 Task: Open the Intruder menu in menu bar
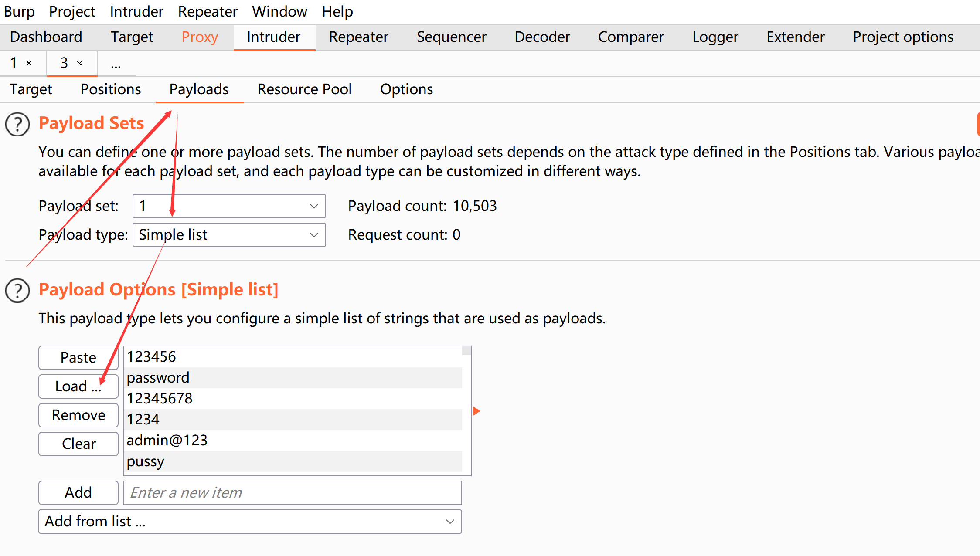pos(136,11)
